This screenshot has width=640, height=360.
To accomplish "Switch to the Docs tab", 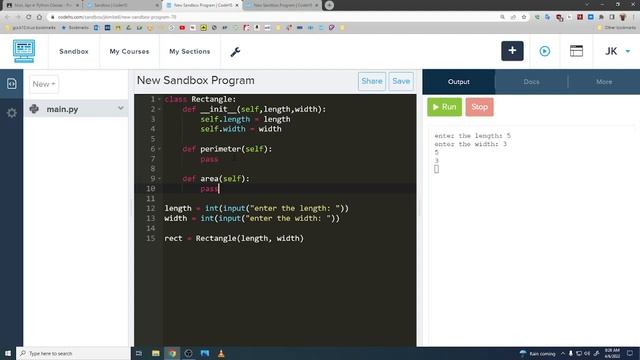I will 531,82.
